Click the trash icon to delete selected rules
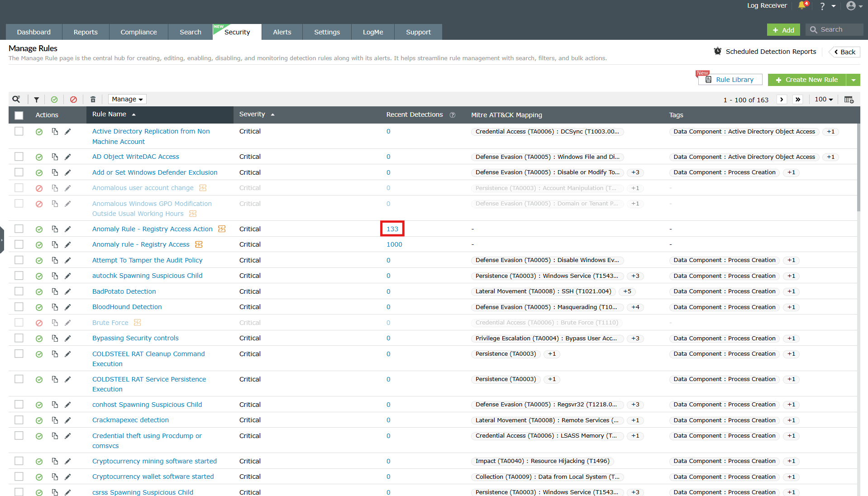 pos(93,99)
